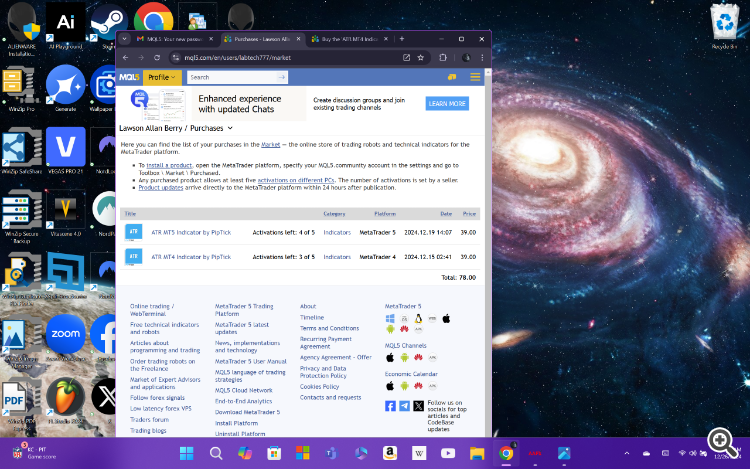
Task: Open the Traders forum footer link
Action: (x=149, y=420)
